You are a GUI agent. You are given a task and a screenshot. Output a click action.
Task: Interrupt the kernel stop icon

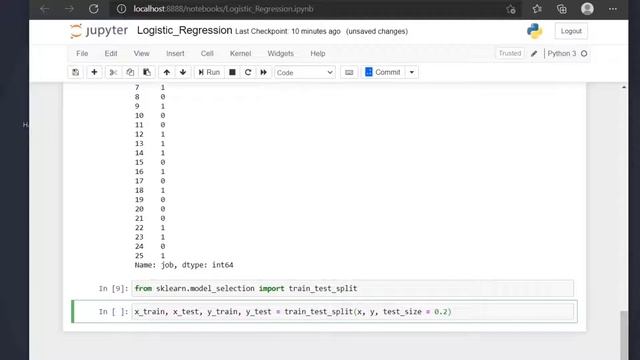click(232, 72)
